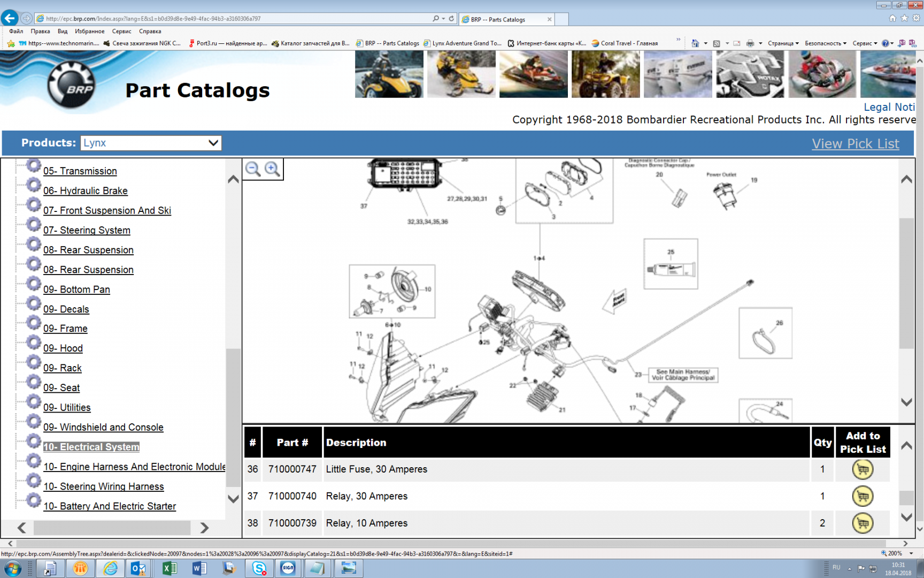The height and width of the screenshot is (578, 924).
Task: Select BRP -- Parts Catalogs browser tab
Action: [x=505, y=19]
